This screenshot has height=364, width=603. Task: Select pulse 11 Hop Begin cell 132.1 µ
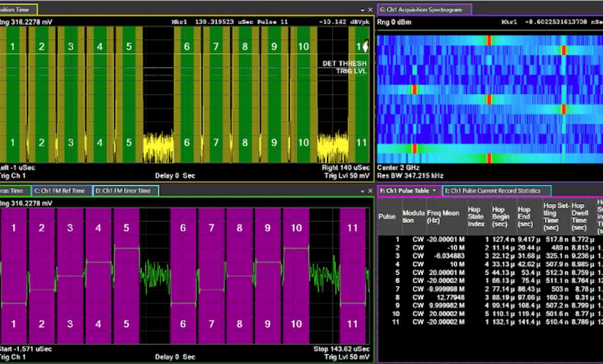pyautogui.click(x=503, y=322)
